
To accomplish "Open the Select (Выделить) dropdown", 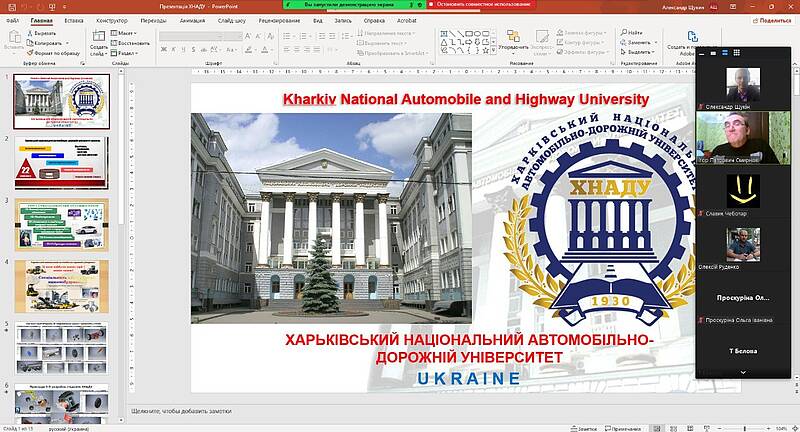I will click(x=637, y=52).
